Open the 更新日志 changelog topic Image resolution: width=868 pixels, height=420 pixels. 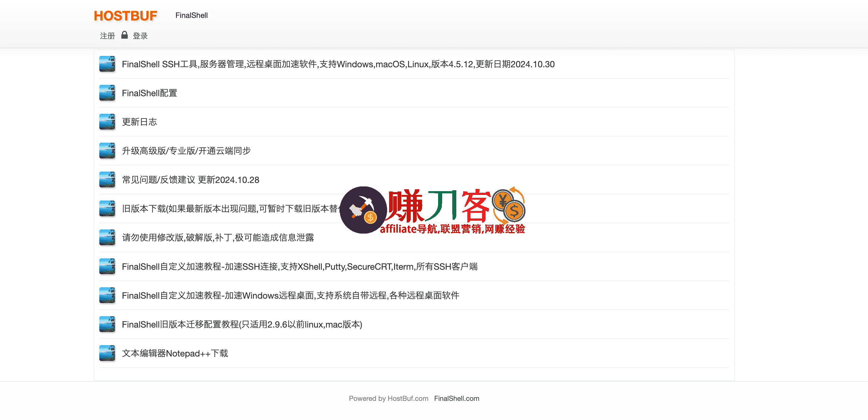140,122
